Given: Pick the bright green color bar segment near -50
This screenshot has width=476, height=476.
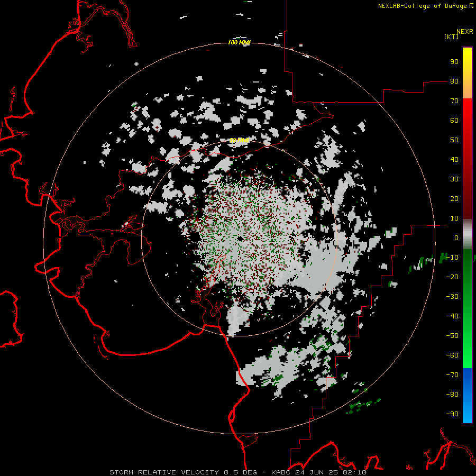Looking at the screenshot, I should [x=467, y=337].
